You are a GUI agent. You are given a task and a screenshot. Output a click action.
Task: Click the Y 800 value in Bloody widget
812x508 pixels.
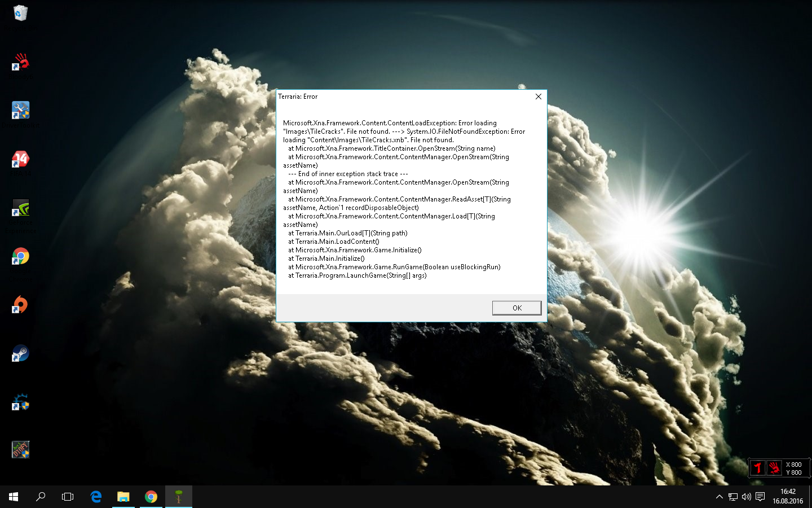click(x=794, y=472)
